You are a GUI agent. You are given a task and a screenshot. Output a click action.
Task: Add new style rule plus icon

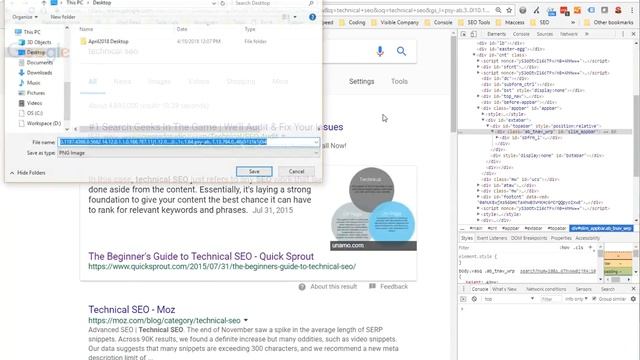(x=590, y=247)
